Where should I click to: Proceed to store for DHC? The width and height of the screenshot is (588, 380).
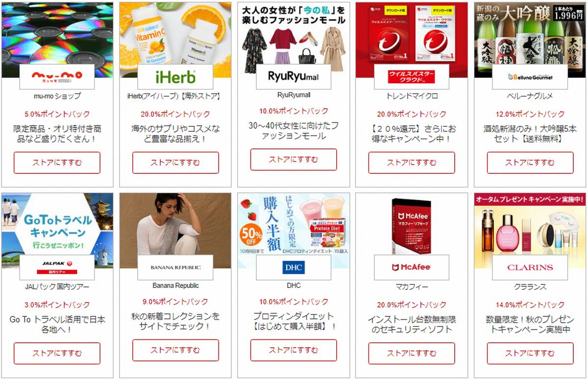294,350
